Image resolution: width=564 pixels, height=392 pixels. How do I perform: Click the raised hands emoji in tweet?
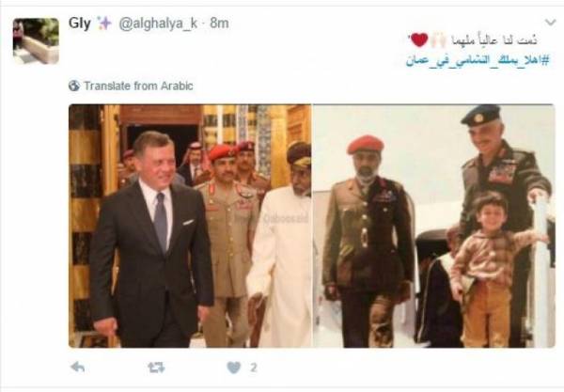[x=438, y=39]
